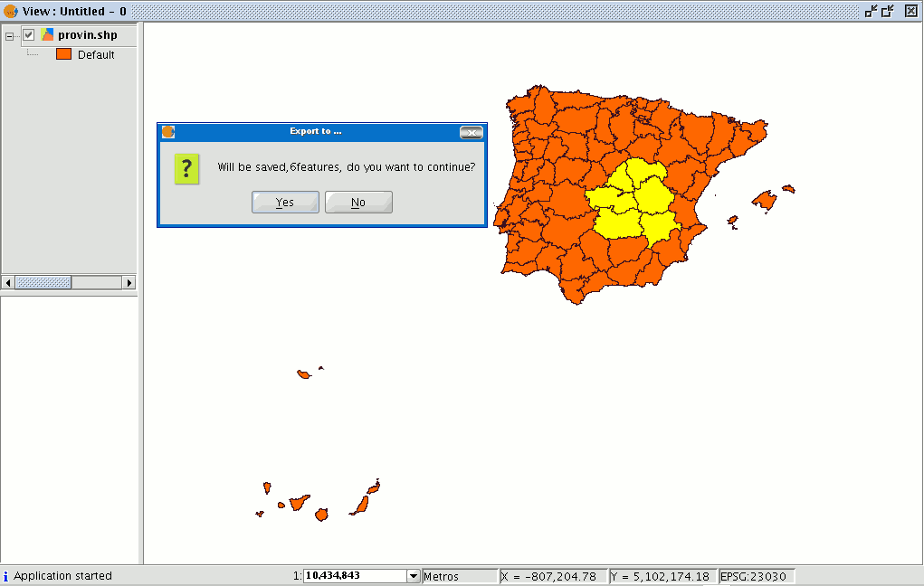
Task: Select the provin.shp layer name
Action: click(87, 34)
